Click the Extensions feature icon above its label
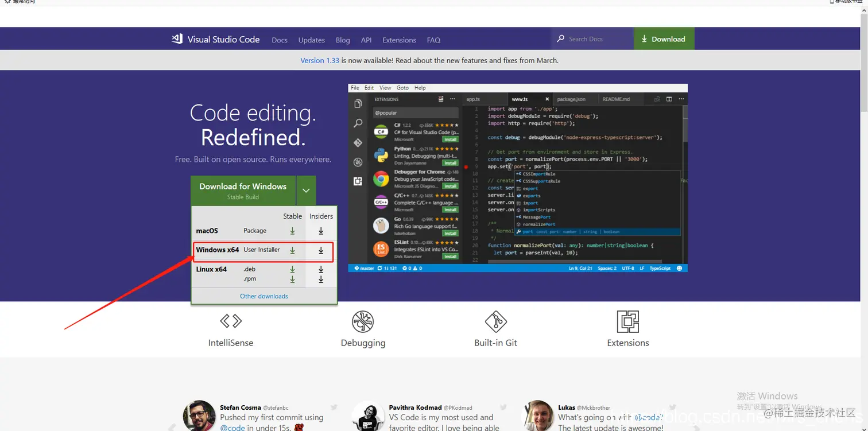 [x=628, y=322]
